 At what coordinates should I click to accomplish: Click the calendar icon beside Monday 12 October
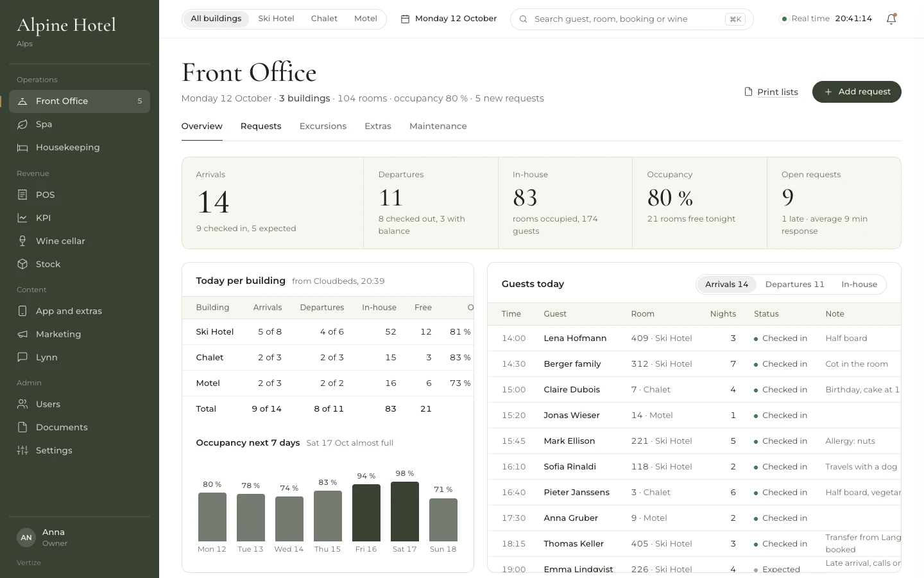[405, 19]
